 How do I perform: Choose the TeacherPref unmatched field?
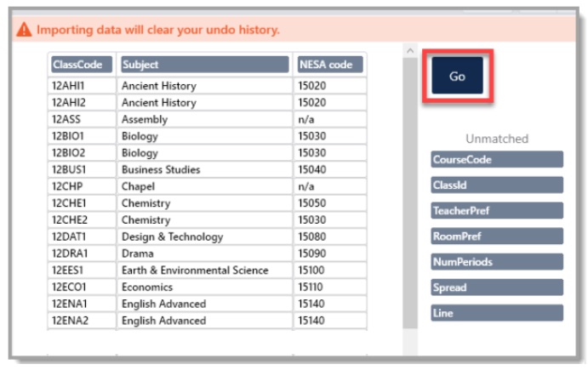pos(497,210)
